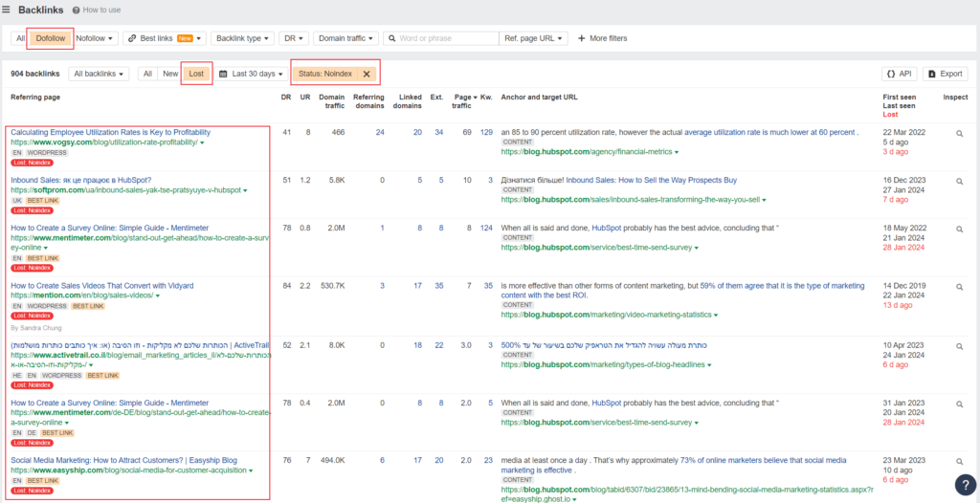
Task: Inspect the softprom.com backlink row
Action: [x=959, y=181]
